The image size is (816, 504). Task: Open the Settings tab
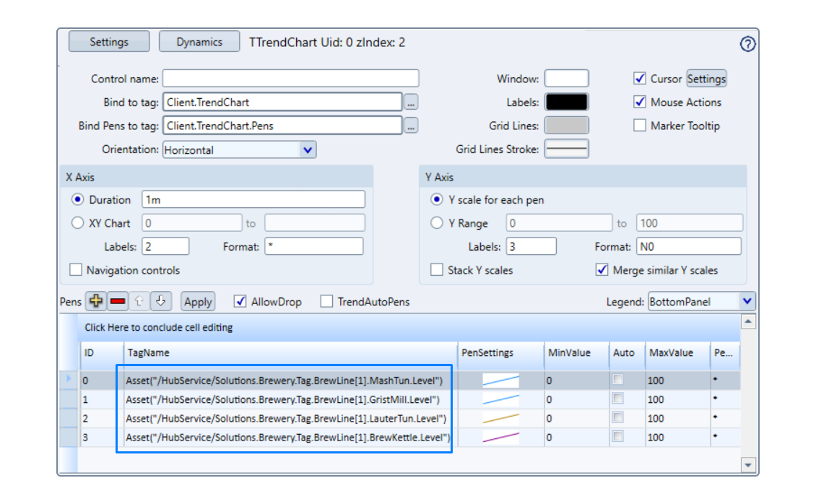[x=109, y=42]
